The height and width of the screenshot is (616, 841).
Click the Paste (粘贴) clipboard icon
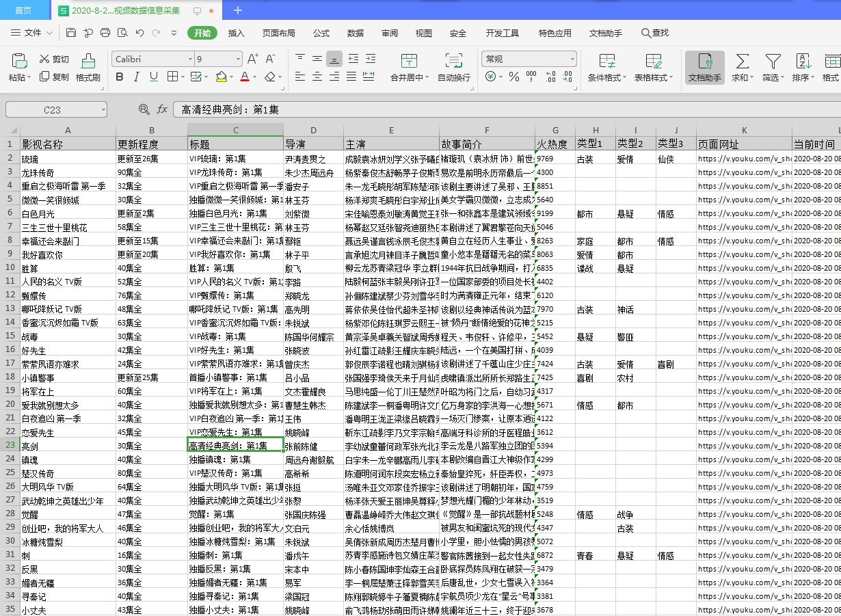(x=19, y=60)
